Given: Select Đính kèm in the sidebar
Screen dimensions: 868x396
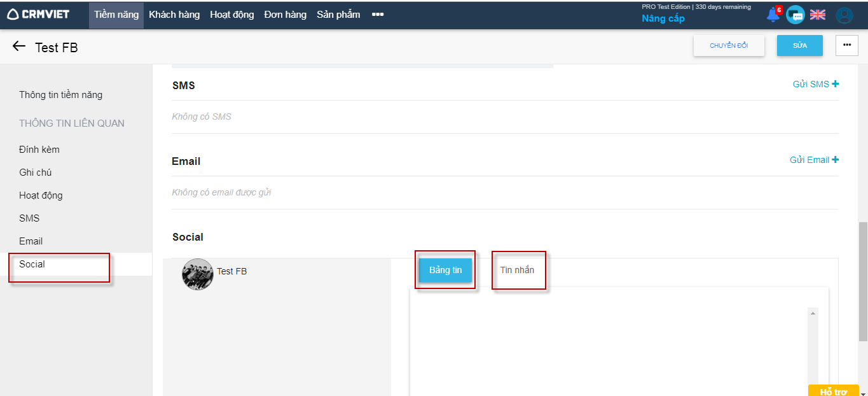Looking at the screenshot, I should 39,150.
